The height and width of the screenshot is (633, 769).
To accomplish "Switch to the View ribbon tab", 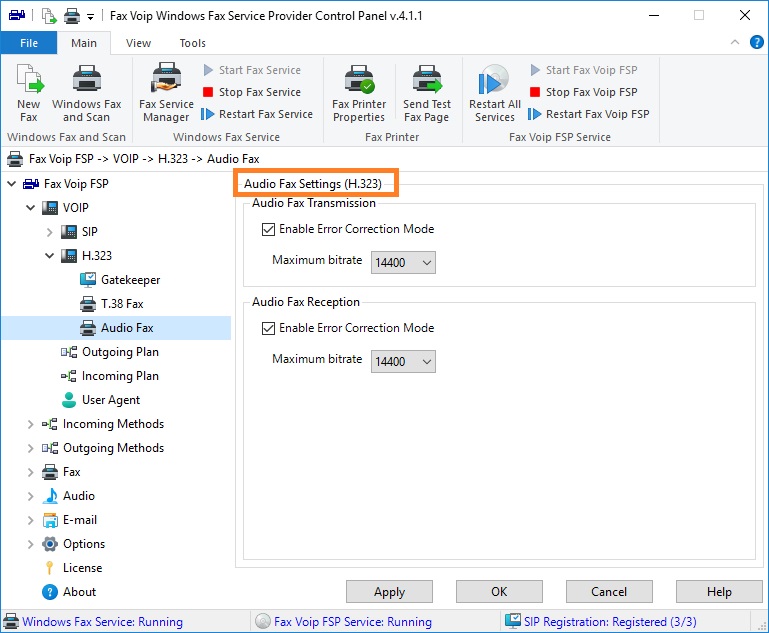I will (x=138, y=43).
